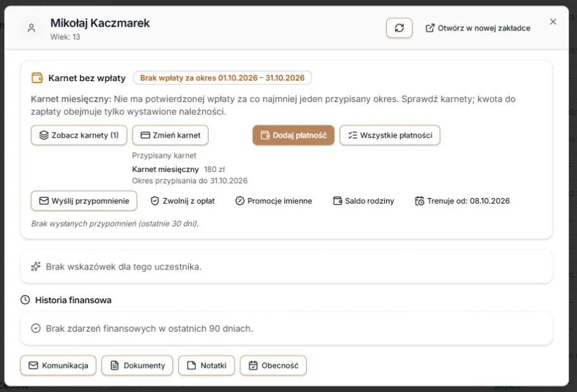
Task: Click the clock icon next to Historia finansowa
Action: [25, 299]
